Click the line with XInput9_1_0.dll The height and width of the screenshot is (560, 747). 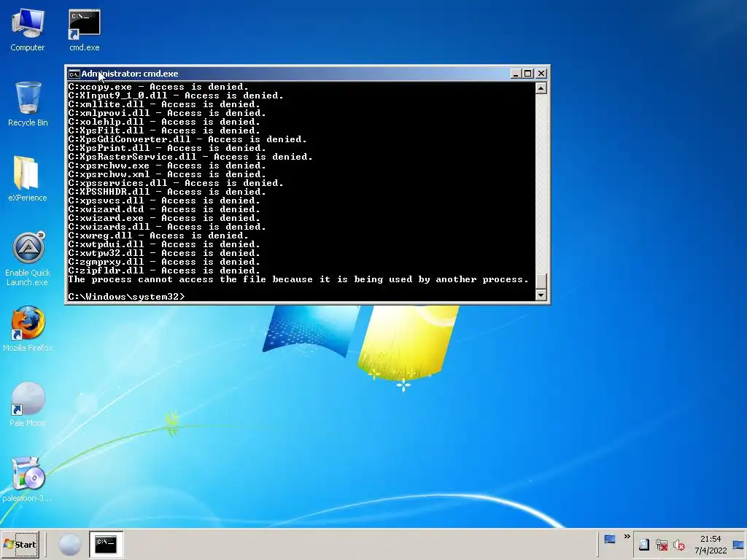click(176, 96)
